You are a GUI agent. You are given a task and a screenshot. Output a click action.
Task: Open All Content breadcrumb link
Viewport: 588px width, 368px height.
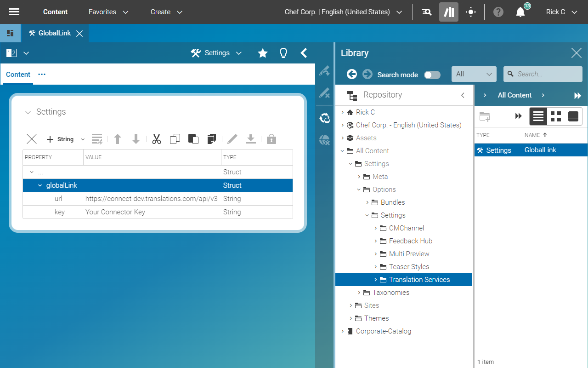514,95
